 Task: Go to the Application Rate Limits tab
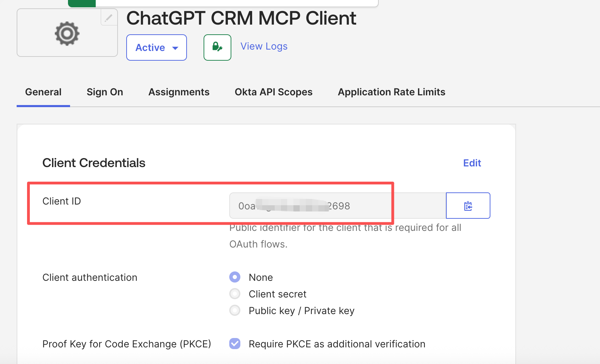point(392,92)
